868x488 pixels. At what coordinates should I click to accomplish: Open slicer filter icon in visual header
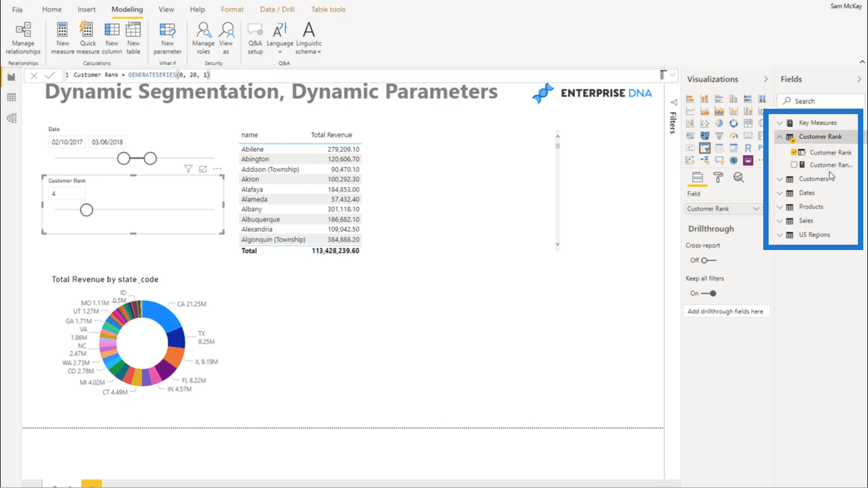188,169
